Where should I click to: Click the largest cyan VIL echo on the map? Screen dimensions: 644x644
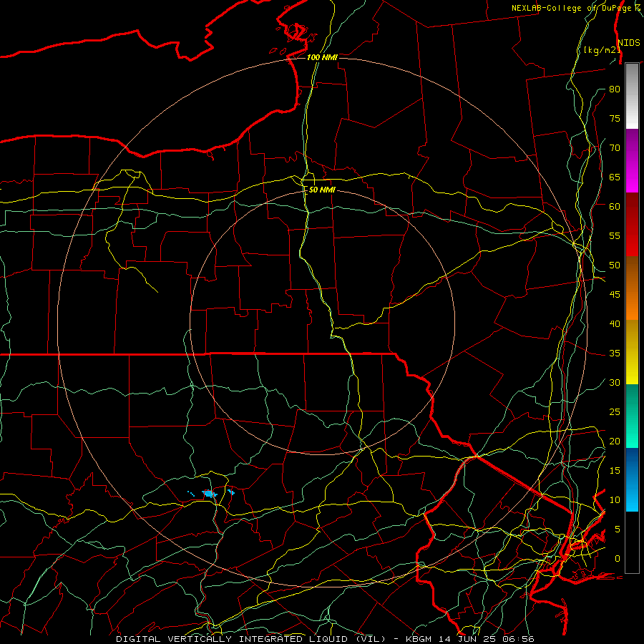point(210,494)
